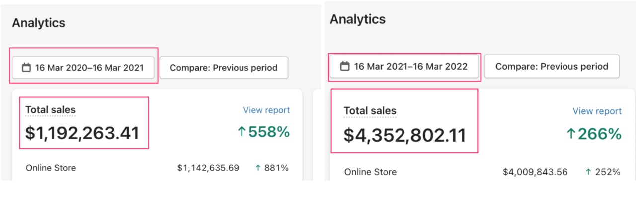This screenshot has height=202, width=644.
Task: Click the right Analytics heading
Action: 358,19
